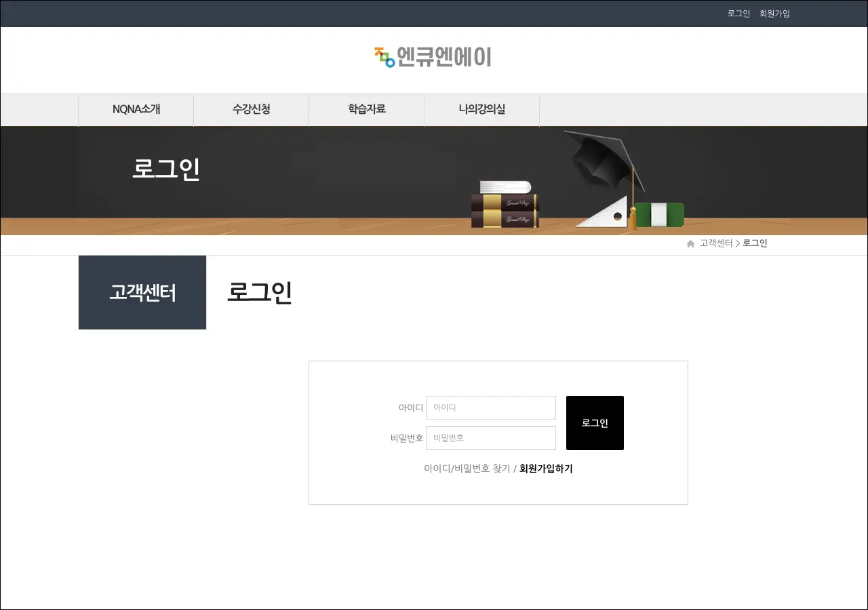This screenshot has width=868, height=610.
Task: Click the home icon in the breadcrumb
Action: coord(690,244)
